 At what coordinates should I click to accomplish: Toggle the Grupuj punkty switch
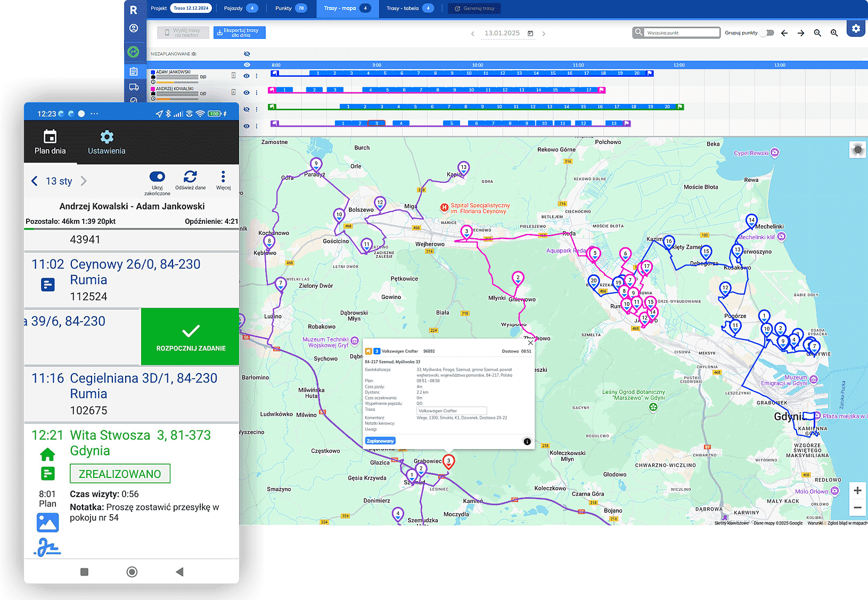(x=767, y=33)
